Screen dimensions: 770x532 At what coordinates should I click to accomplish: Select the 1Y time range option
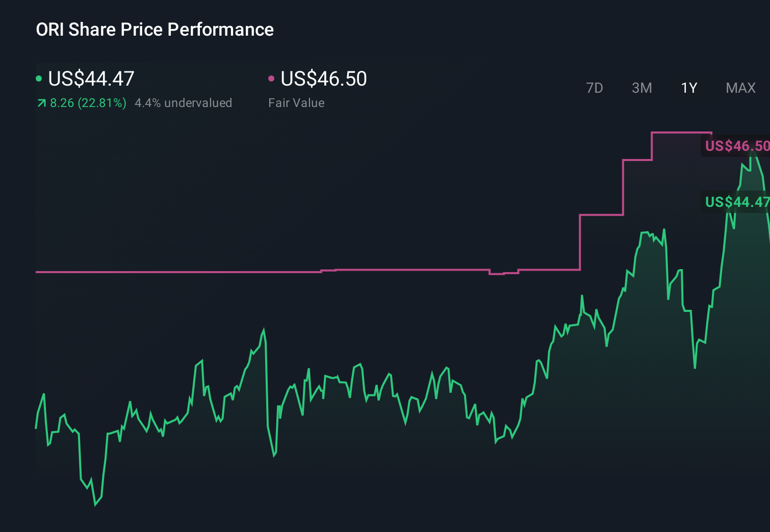[688, 88]
